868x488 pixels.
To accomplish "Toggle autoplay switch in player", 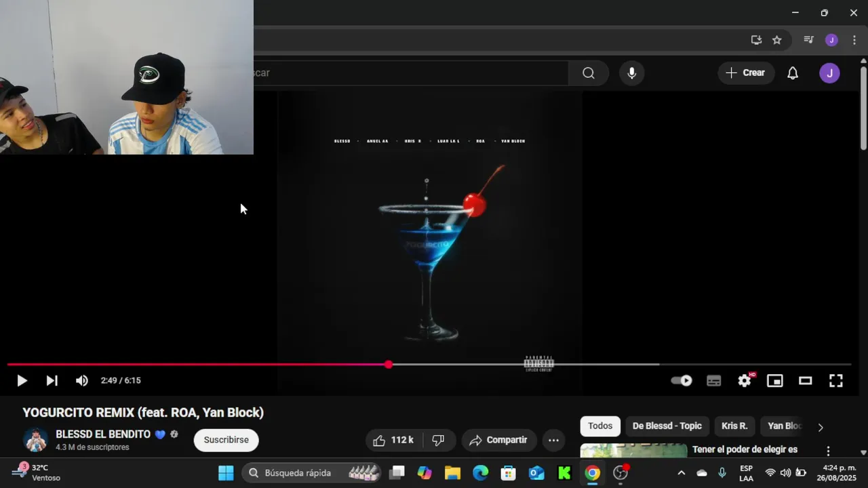I will point(682,381).
